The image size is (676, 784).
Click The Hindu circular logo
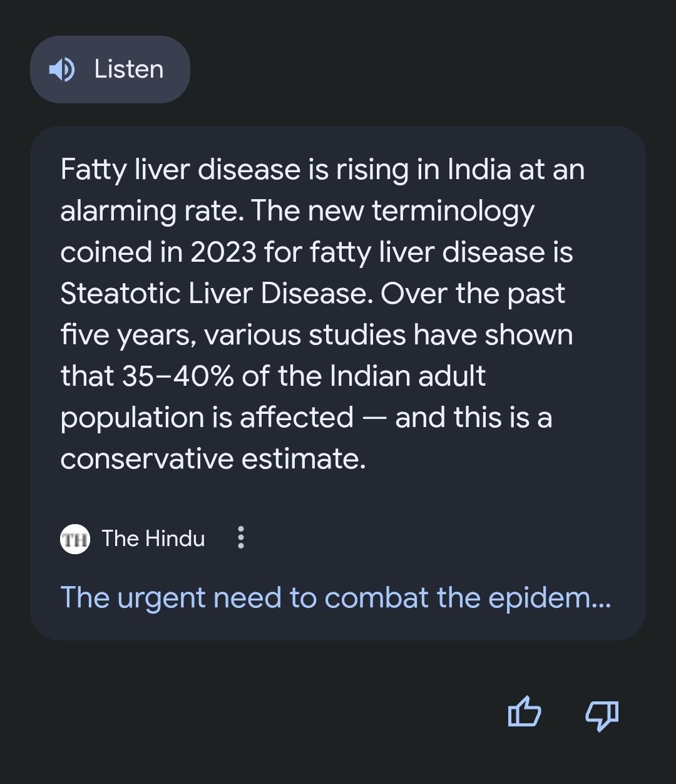pos(75,539)
